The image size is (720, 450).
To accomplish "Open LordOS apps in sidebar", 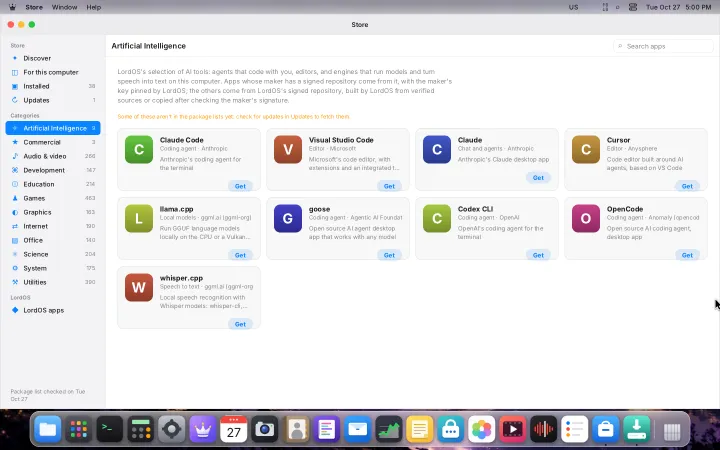I will (x=53, y=310).
